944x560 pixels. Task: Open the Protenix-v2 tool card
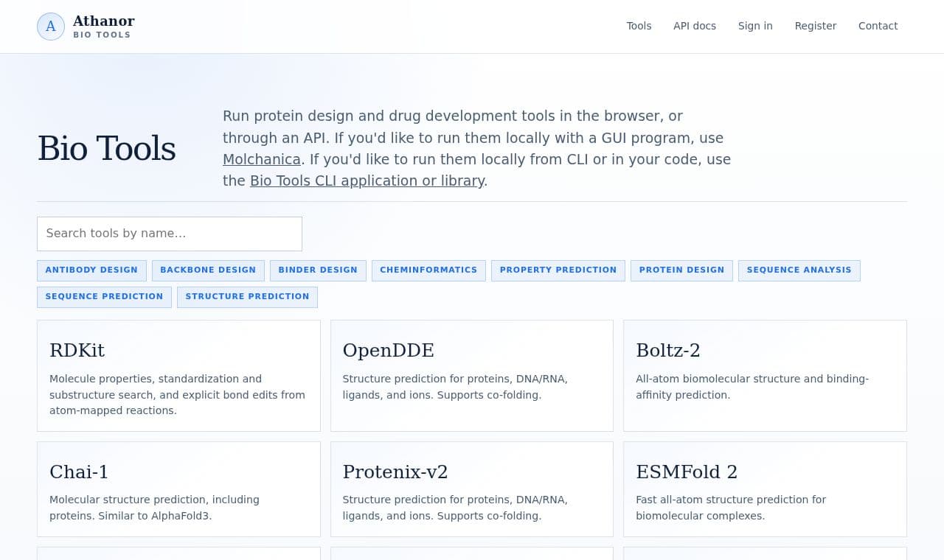tap(472, 489)
